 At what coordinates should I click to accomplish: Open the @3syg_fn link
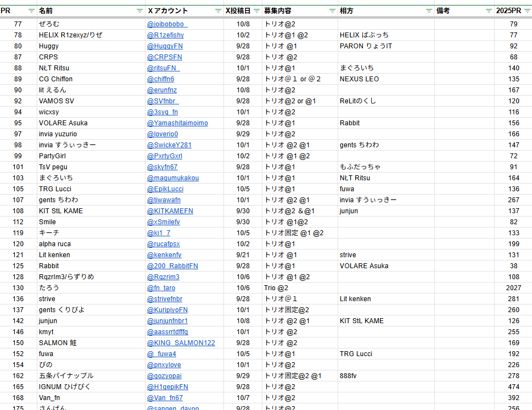162,112
